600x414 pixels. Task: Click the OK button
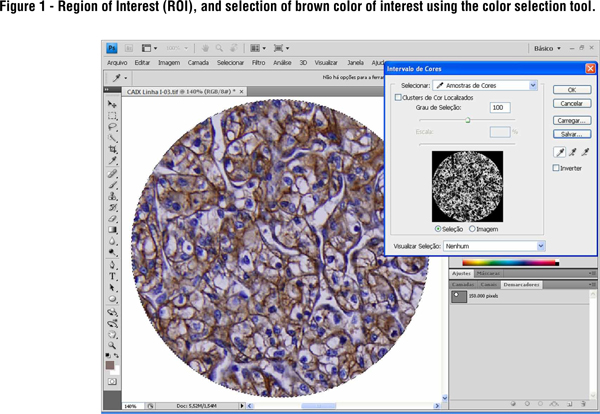click(x=571, y=88)
